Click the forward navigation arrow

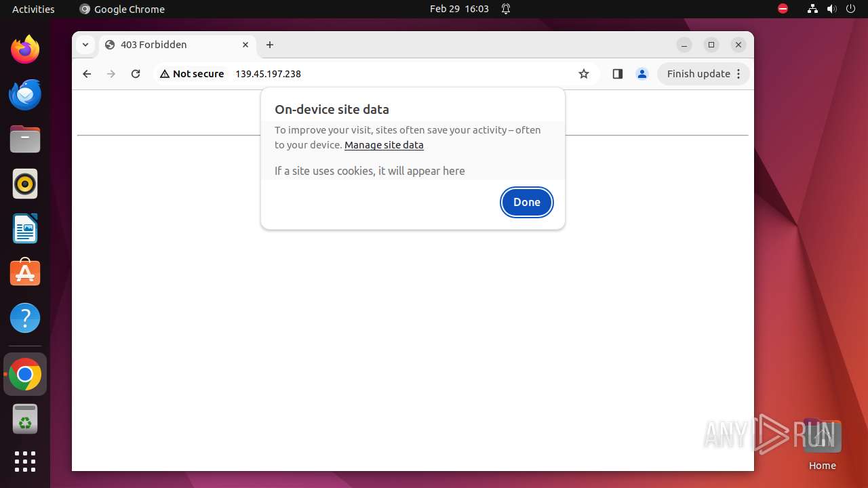tap(111, 74)
